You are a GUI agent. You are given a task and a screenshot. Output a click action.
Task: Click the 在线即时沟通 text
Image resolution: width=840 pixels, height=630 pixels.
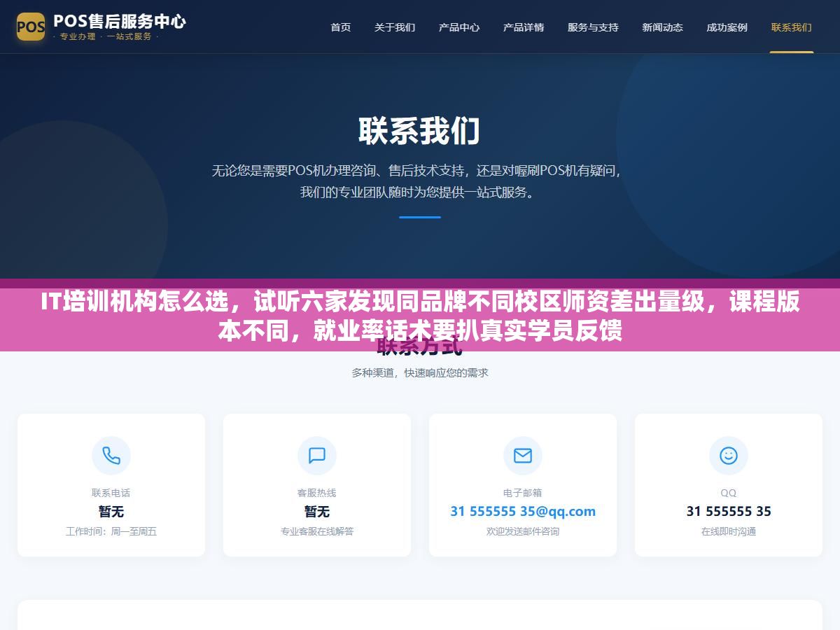click(729, 531)
